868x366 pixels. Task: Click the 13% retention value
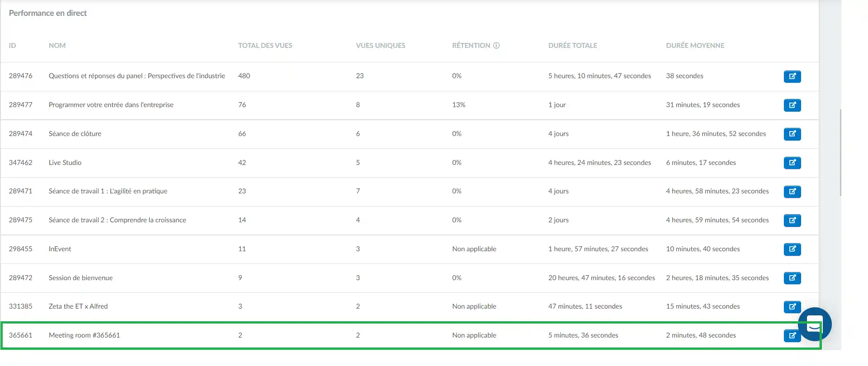[x=458, y=105]
